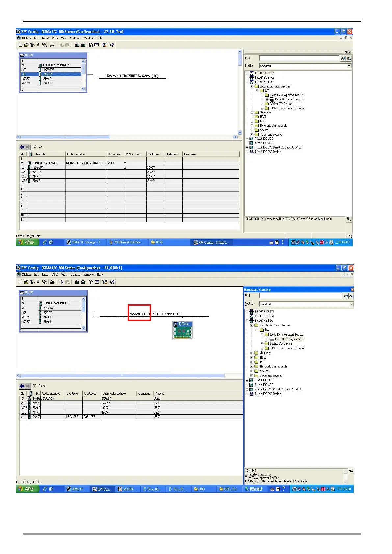
Task: Toggle Catalog icon in S7_PN_Test window toolbar
Action: [91, 45]
